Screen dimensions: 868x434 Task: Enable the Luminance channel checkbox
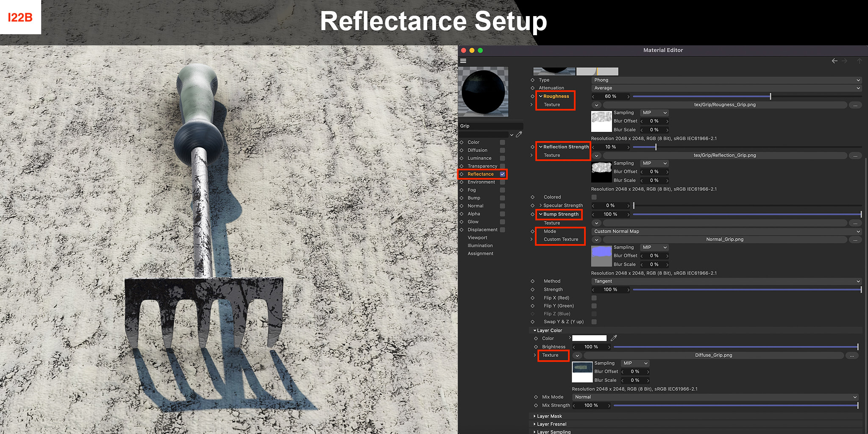tap(503, 158)
